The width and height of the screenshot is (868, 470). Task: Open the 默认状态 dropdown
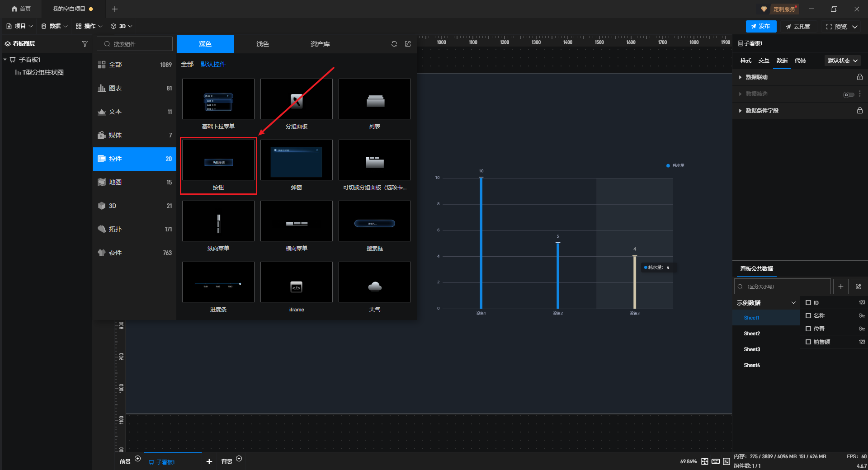click(x=843, y=61)
